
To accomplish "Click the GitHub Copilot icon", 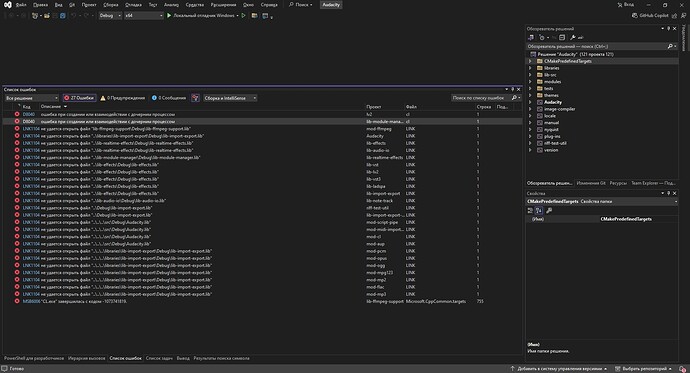I will (x=635, y=15).
